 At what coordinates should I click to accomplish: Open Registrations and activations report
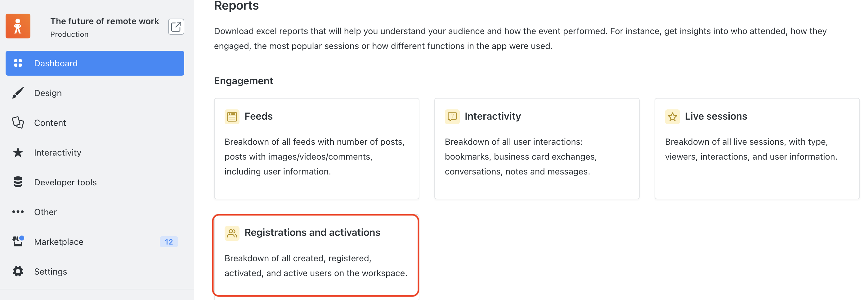316,256
